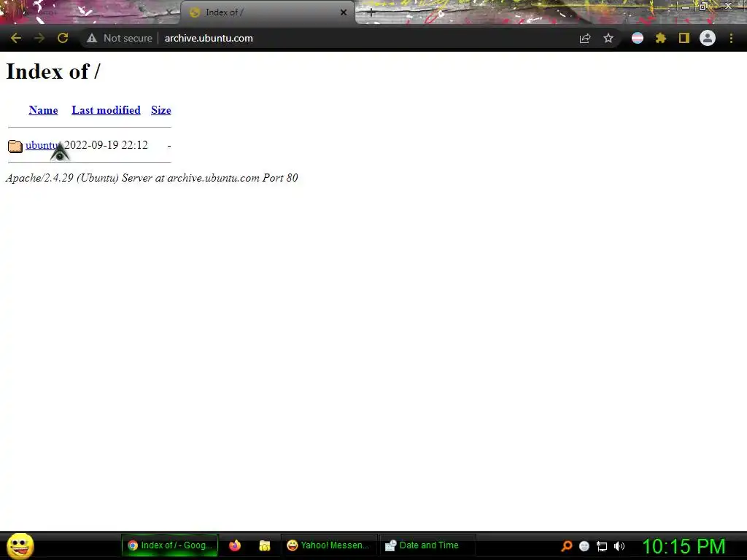Switch to Date and Time window
This screenshot has width=747, height=560.
coord(427,545)
